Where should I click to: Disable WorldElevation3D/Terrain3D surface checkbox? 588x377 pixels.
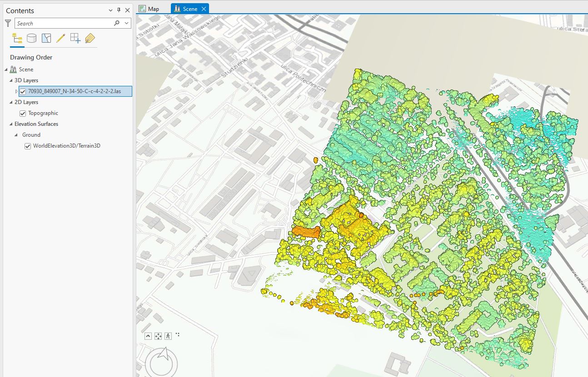[x=28, y=146]
